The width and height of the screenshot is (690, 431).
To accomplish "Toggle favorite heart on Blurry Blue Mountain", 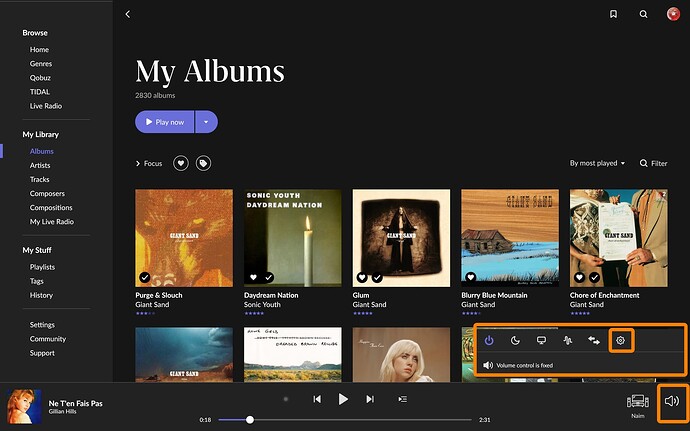I will tap(470, 277).
